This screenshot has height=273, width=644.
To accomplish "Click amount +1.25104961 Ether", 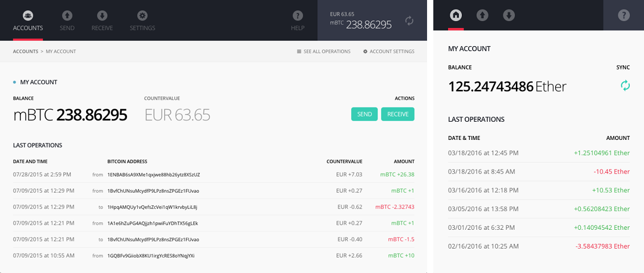I will (x=602, y=153).
